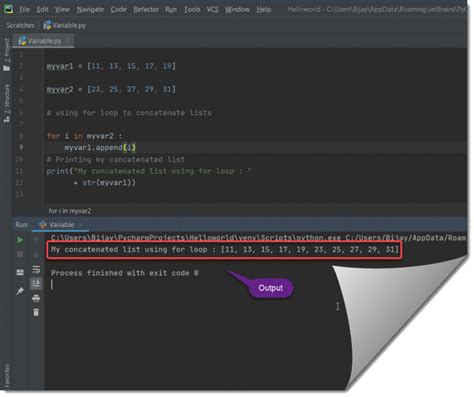Toggle Soft-Wrap in the console

36,269
